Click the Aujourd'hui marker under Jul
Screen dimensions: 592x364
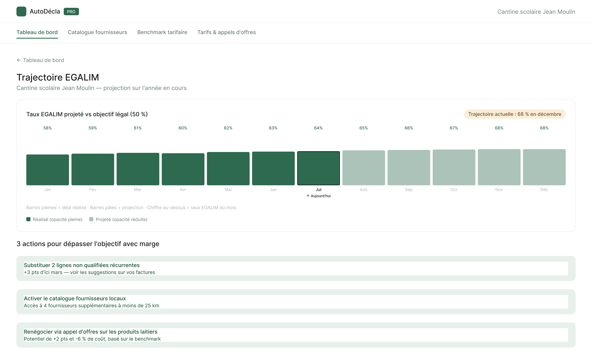point(318,196)
